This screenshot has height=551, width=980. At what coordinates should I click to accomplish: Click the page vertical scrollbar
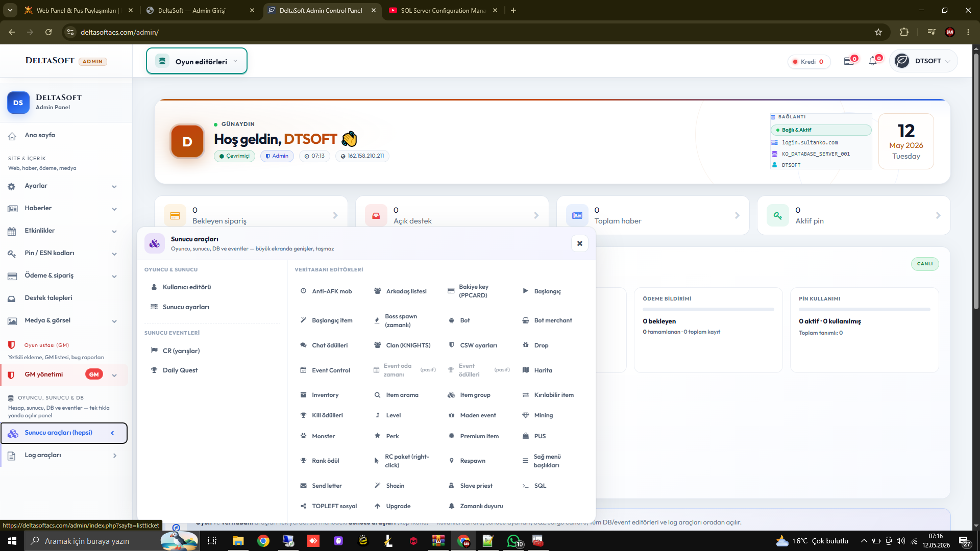point(976,286)
